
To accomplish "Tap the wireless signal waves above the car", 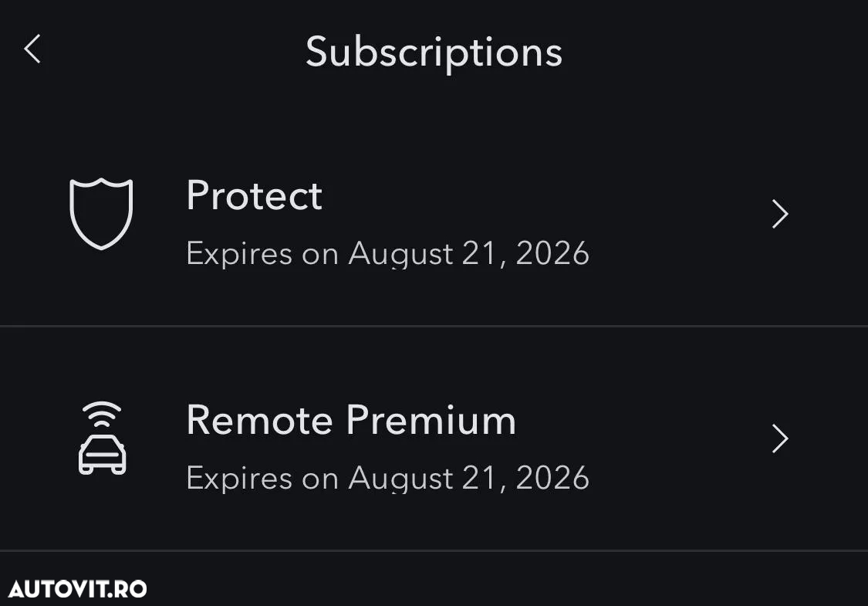I will tap(102, 415).
